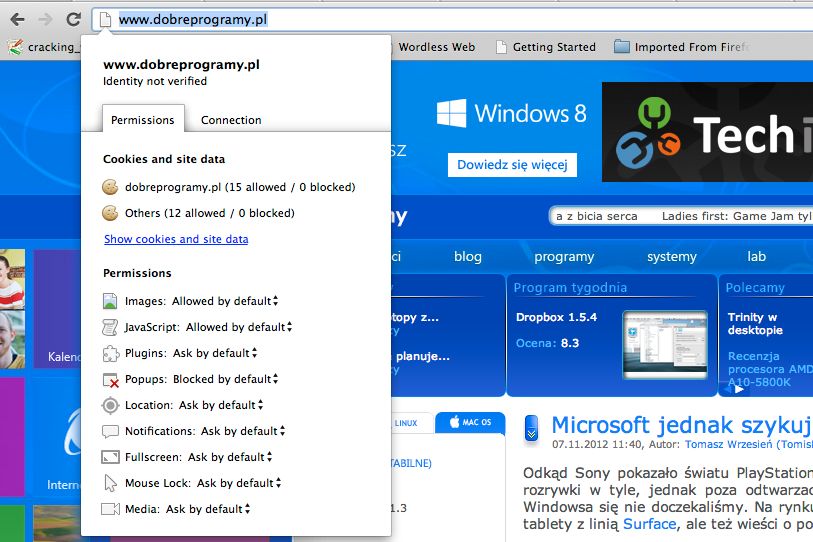This screenshot has height=542, width=813.
Task: Open Fullscreen permission dropdown
Action: coord(230,457)
